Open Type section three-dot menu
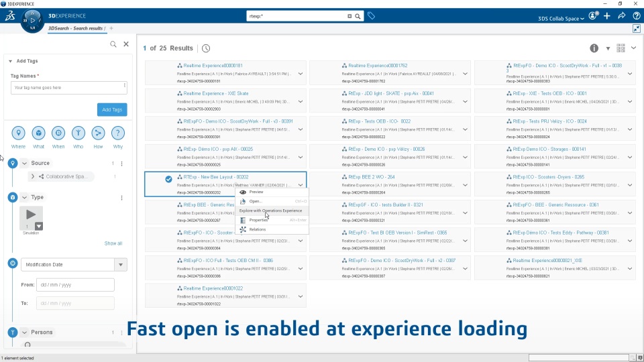Viewport: 644px width, 362px height. point(121,198)
